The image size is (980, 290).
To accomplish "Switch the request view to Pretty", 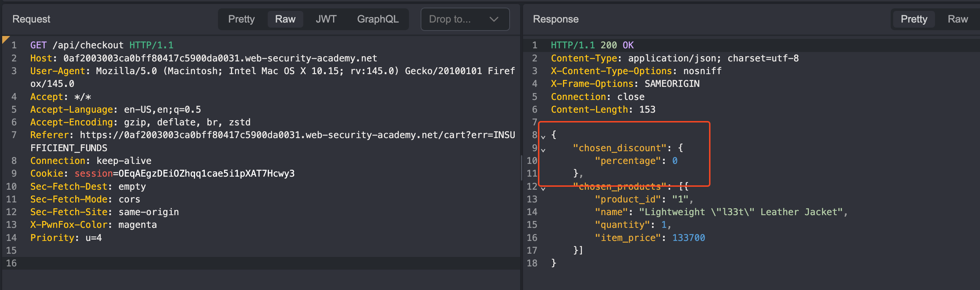I will click(241, 19).
